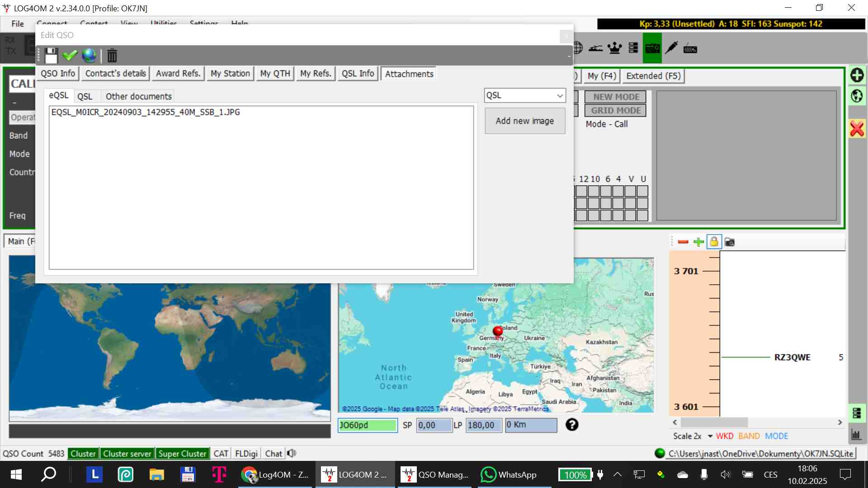
Task: Clear entry with the red X icon
Action: tap(857, 129)
